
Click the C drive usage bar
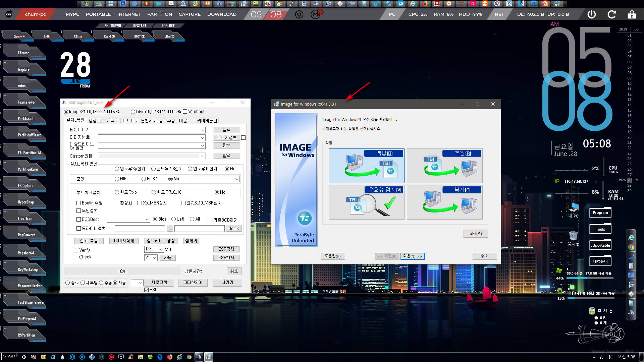(x=590, y=279)
